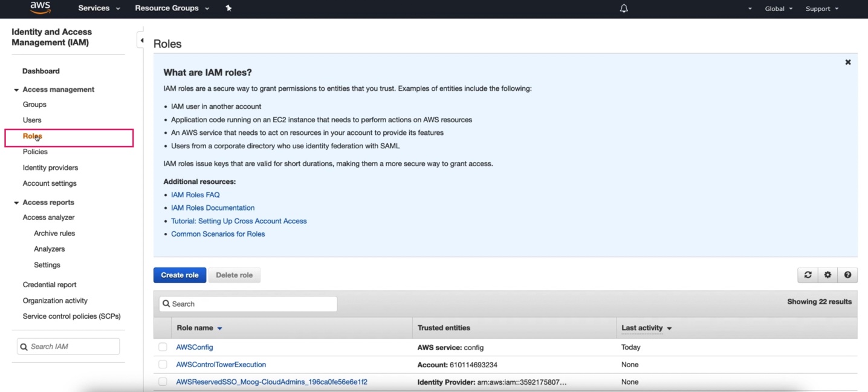
Task: Tick the AWSReservedSSO_Moog-CloudAdmins checkbox
Action: tap(163, 382)
